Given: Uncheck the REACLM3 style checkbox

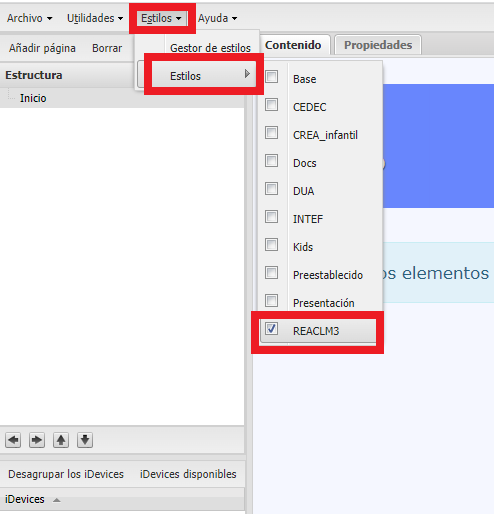Looking at the screenshot, I should pos(271,328).
